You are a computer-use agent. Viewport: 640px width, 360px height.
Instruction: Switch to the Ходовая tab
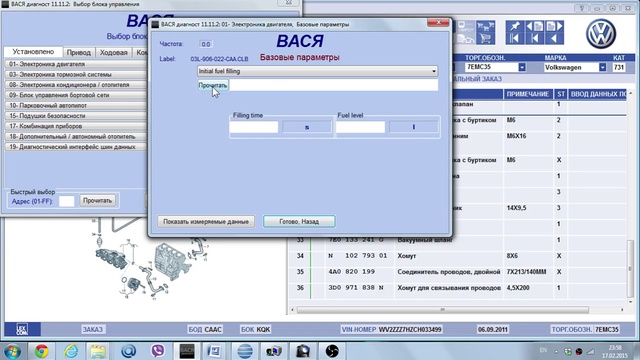pyautogui.click(x=113, y=52)
